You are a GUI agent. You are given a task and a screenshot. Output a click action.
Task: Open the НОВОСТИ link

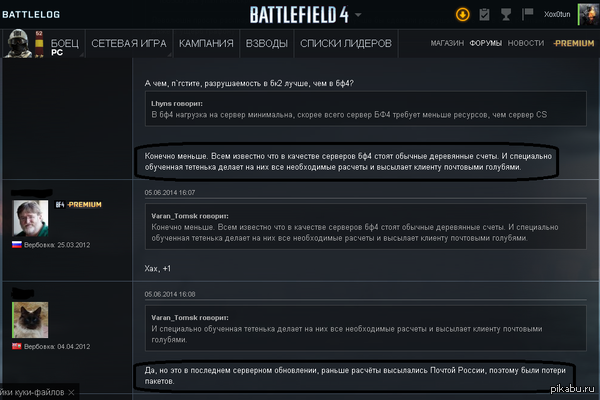[526, 44]
